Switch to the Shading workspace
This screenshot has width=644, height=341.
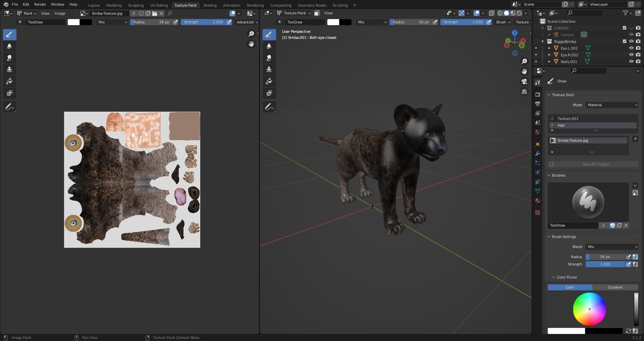[210, 5]
